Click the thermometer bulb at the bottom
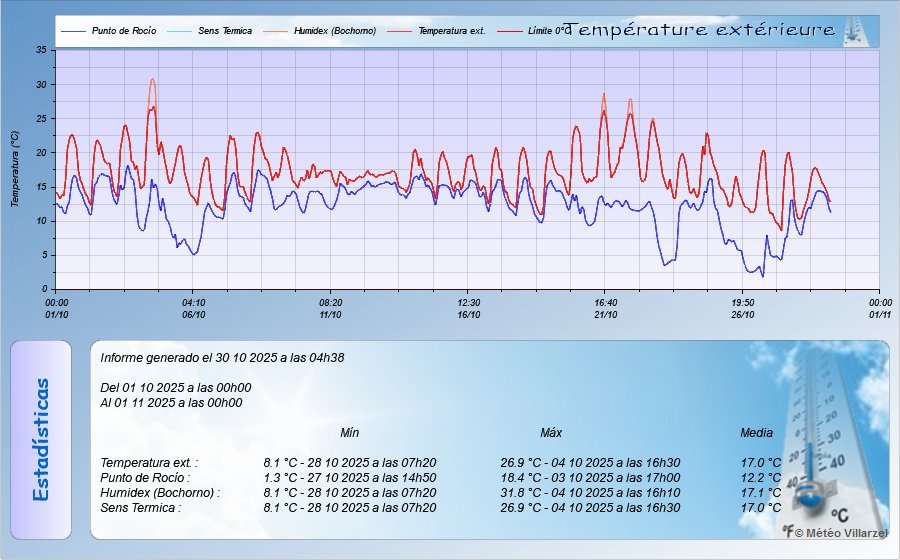The width and height of the screenshot is (900, 560). 808,490
